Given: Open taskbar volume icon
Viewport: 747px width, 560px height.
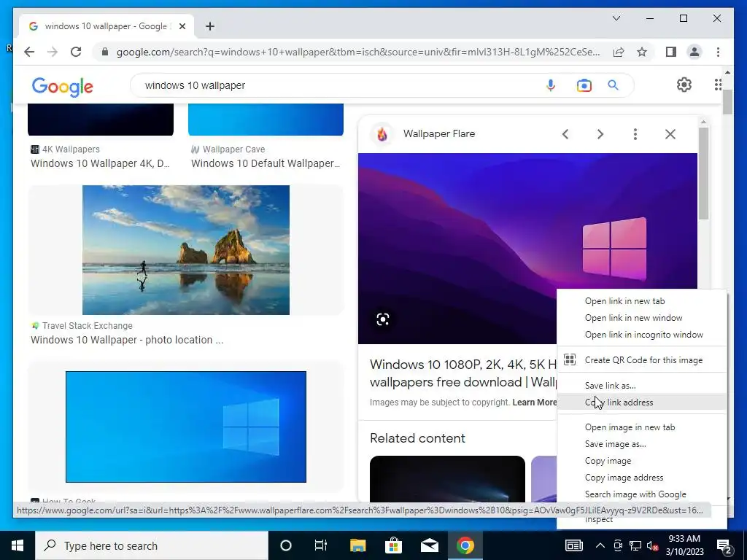Looking at the screenshot, I should [653, 545].
